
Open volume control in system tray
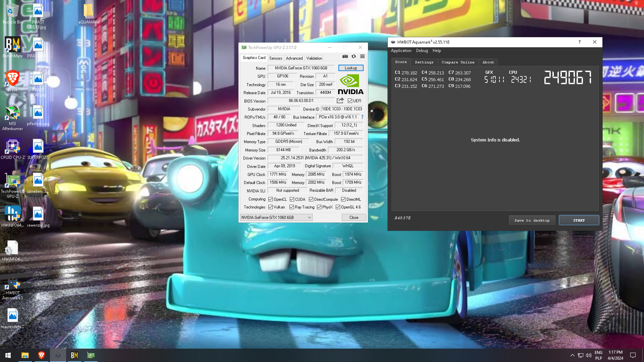(x=589, y=355)
